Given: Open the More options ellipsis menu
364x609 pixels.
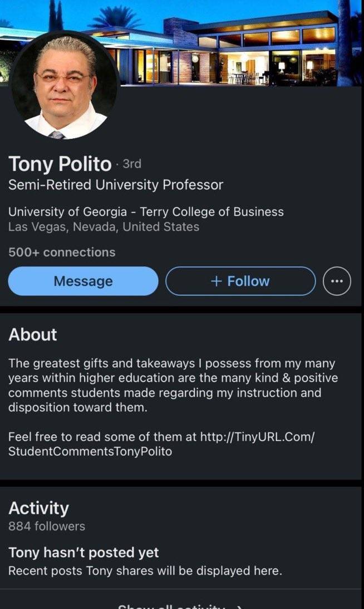Looking at the screenshot, I should tap(337, 281).
